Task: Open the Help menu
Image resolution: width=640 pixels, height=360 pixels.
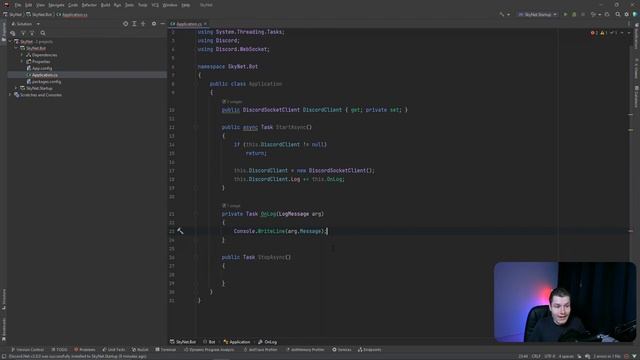Action: pyautogui.click(x=186, y=5)
